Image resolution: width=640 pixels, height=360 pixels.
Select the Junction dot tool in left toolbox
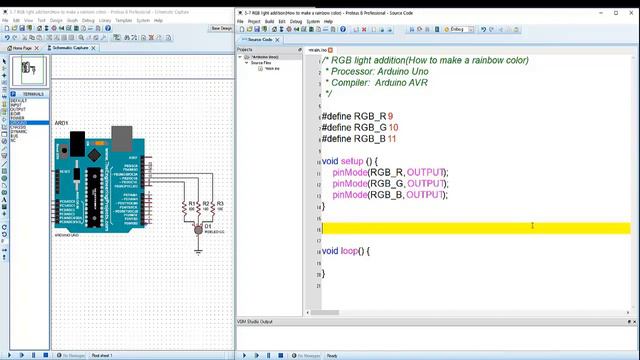[4, 76]
